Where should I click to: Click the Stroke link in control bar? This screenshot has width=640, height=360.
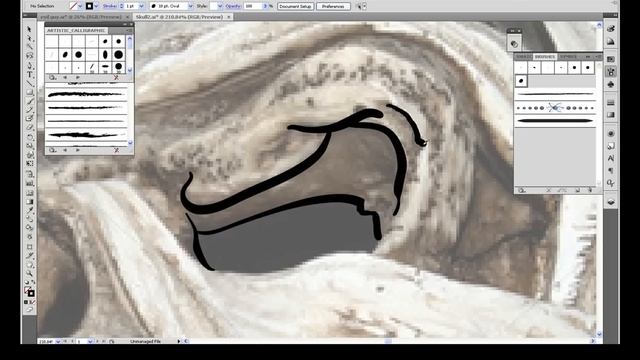[x=109, y=6]
